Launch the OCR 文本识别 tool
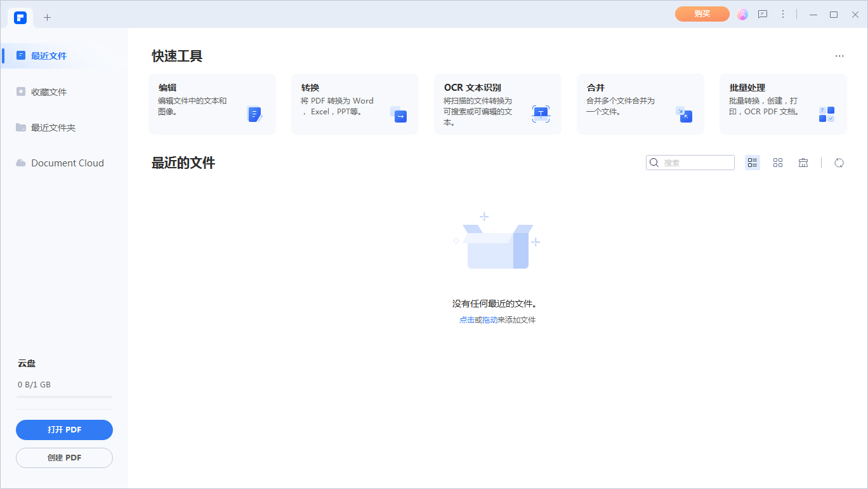Image resolution: width=868 pixels, height=489 pixels. 497,104
